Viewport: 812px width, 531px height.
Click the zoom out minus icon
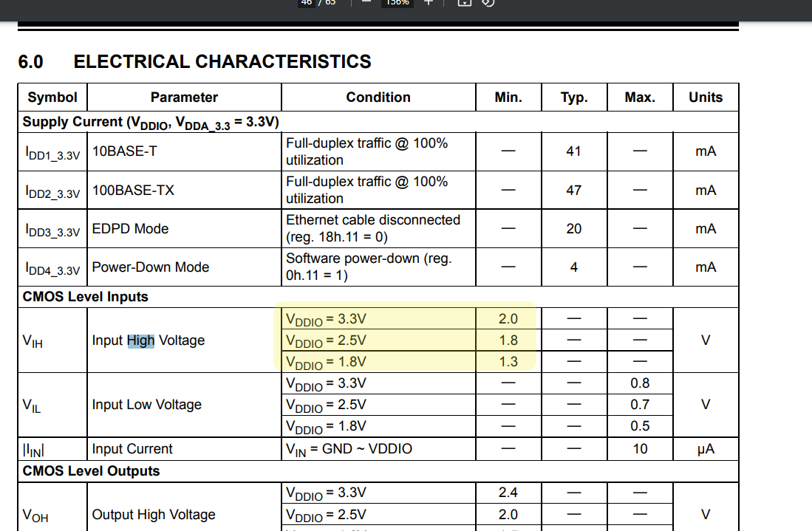click(x=365, y=2)
